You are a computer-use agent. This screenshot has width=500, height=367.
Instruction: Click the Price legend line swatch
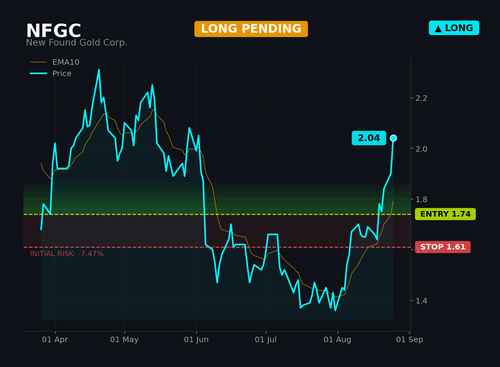point(38,73)
